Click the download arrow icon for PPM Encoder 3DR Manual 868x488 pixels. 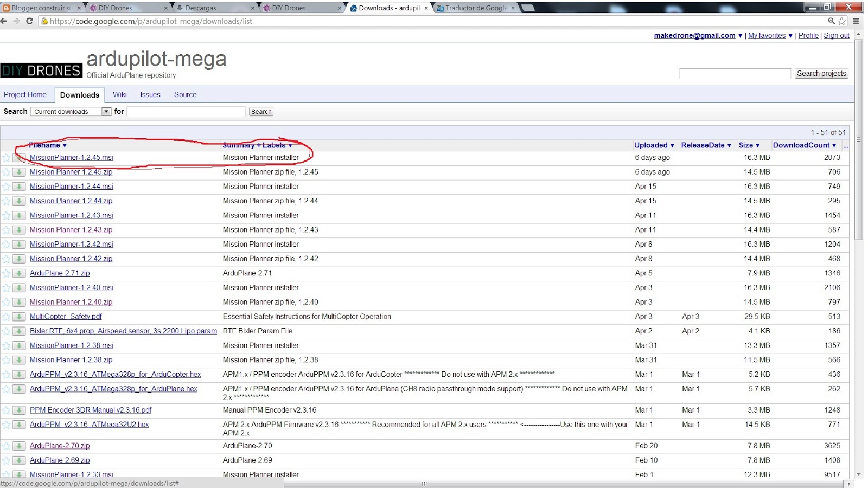(x=19, y=410)
